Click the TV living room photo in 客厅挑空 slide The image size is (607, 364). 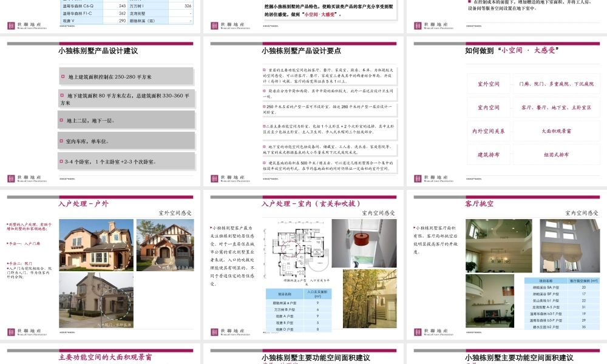click(x=489, y=300)
